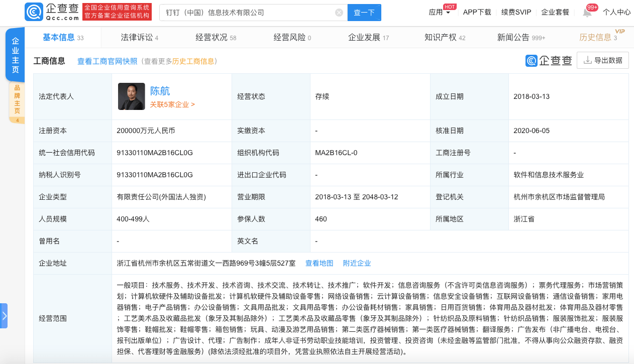Click the 查看地图 link
Screen dimensions: 634x364
pos(319,263)
